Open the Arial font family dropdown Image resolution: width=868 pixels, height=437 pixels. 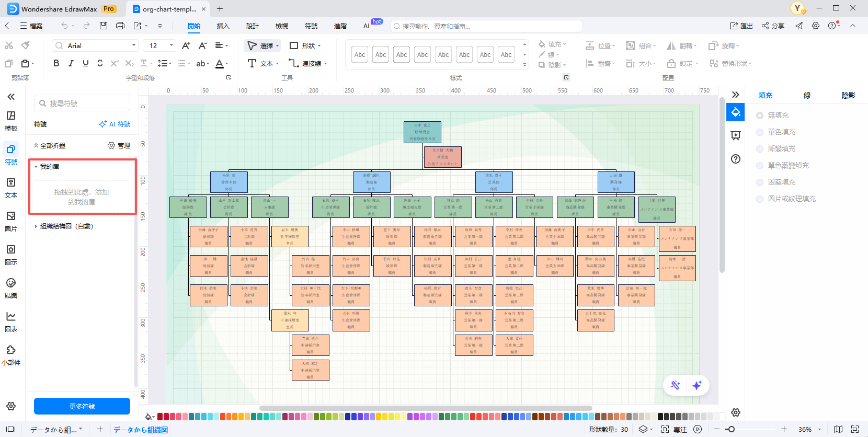click(x=95, y=45)
